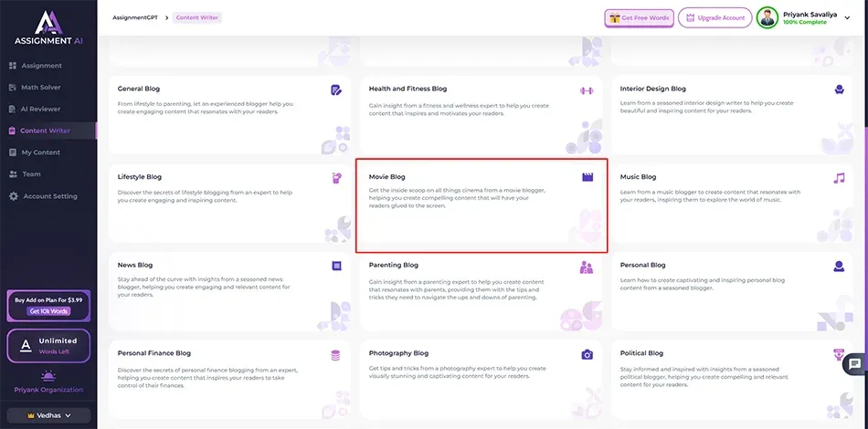Open Account Setting from the sidebar
The height and width of the screenshot is (429, 868).
pos(49,196)
